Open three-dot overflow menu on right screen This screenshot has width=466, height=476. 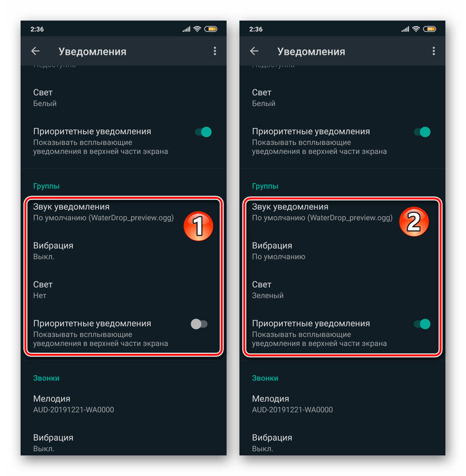click(433, 51)
